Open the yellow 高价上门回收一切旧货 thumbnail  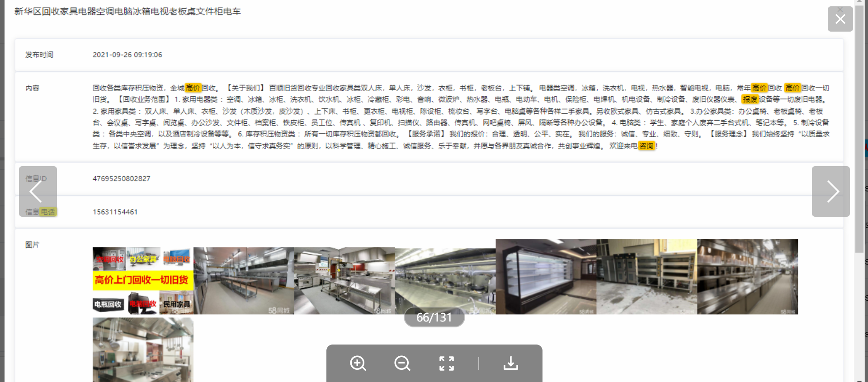click(x=143, y=280)
